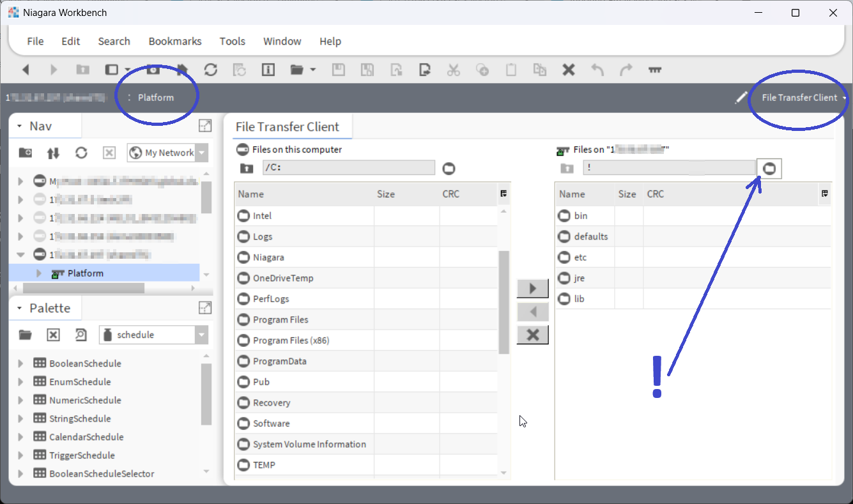This screenshot has height=504, width=853.
Task: Select BooleanScheduleSelector in the Palette
Action: (102, 474)
